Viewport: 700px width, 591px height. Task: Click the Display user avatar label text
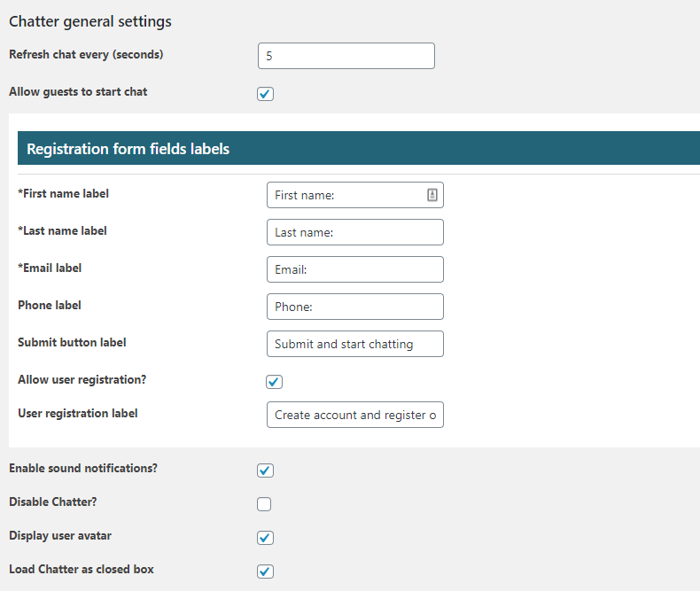60,536
